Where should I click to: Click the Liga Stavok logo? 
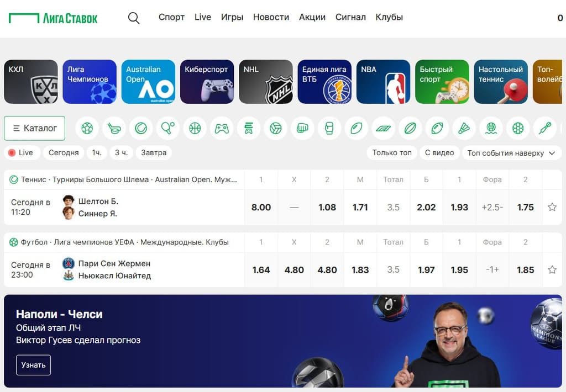53,18
